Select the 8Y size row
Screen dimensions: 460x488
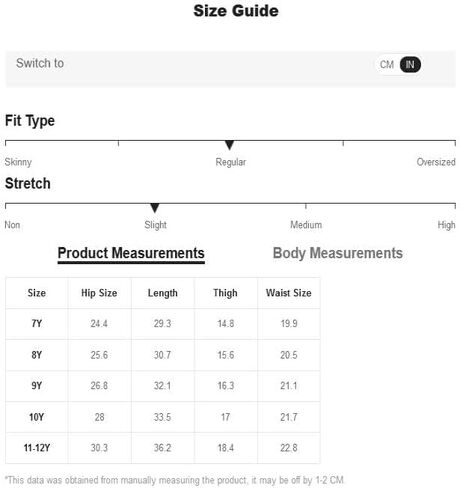coord(163,355)
